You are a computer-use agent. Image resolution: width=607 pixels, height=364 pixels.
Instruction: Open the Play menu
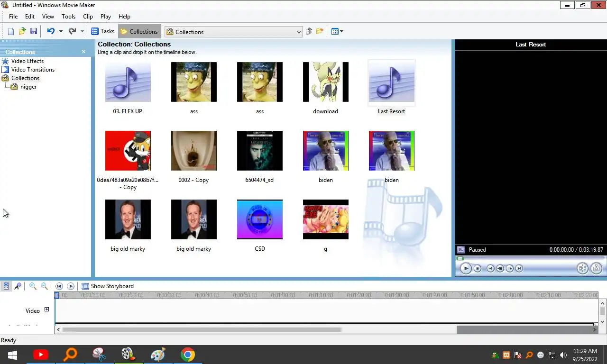pyautogui.click(x=106, y=16)
